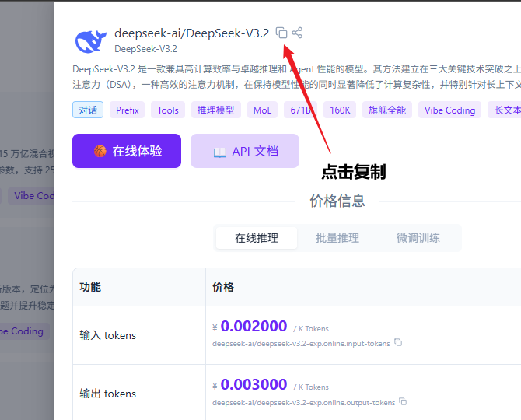Copy the output-tokens billing identifier
Screen dimensions: 521x420
tap(403, 401)
